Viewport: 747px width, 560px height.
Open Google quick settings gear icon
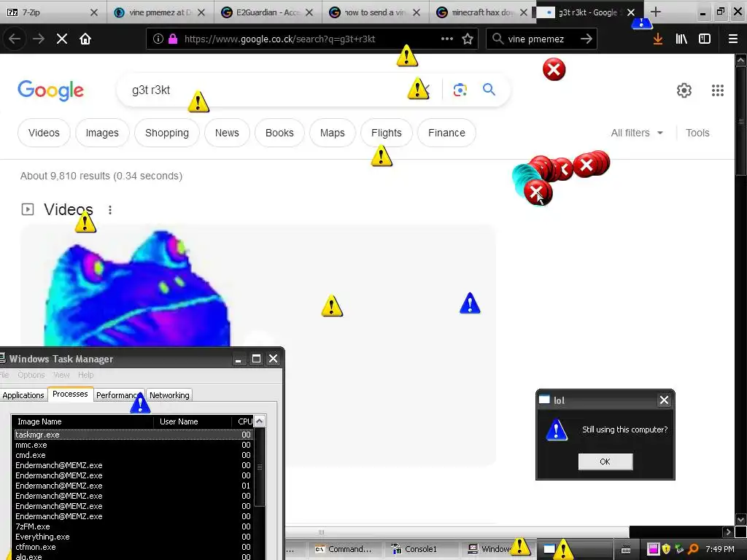pos(684,90)
